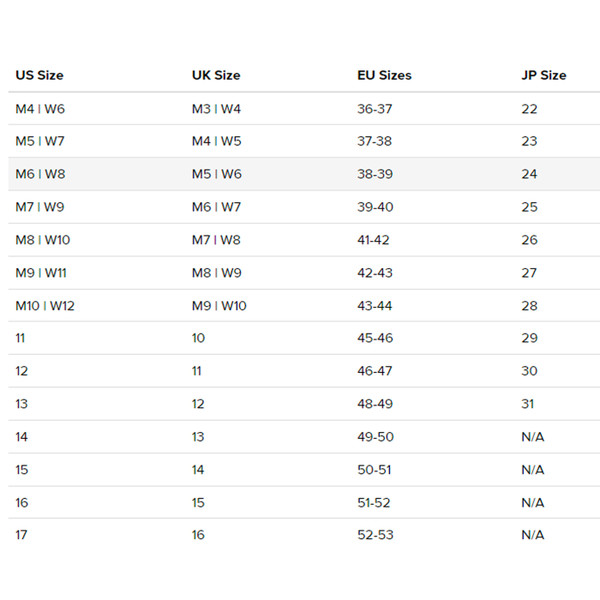The height and width of the screenshot is (600, 600).
Task: Select the highlighted M6 | W8 cell
Action: coord(41,174)
